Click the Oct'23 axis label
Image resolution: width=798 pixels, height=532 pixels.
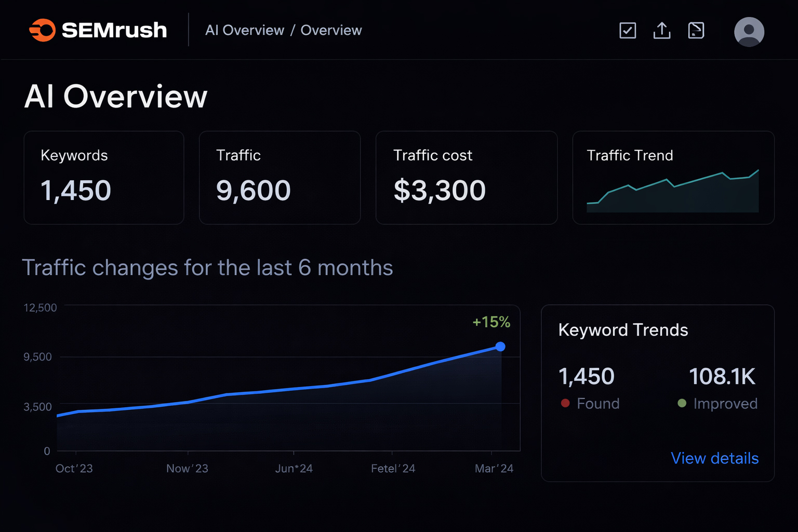[74, 469]
